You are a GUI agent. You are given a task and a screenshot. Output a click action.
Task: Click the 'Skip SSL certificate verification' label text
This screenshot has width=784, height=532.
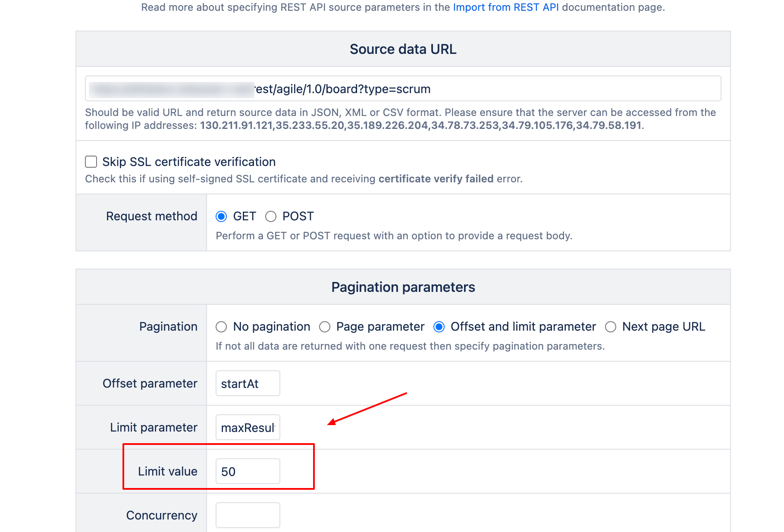[x=189, y=162]
